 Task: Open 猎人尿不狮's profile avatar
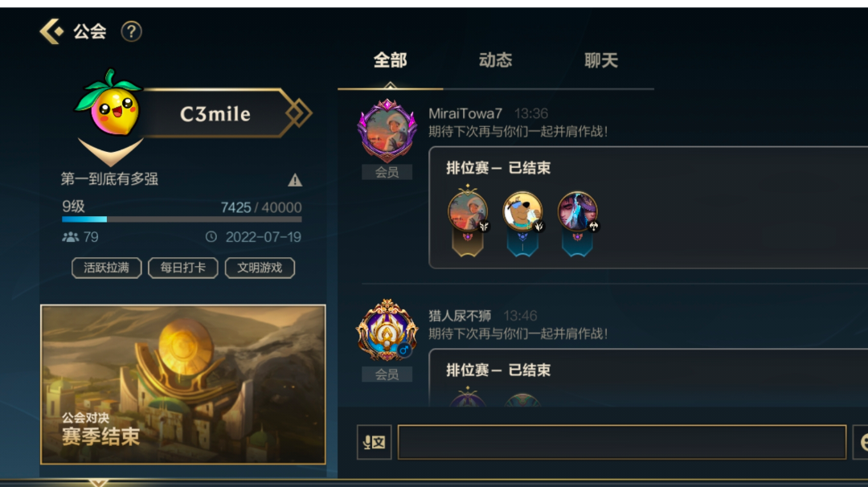pos(387,330)
